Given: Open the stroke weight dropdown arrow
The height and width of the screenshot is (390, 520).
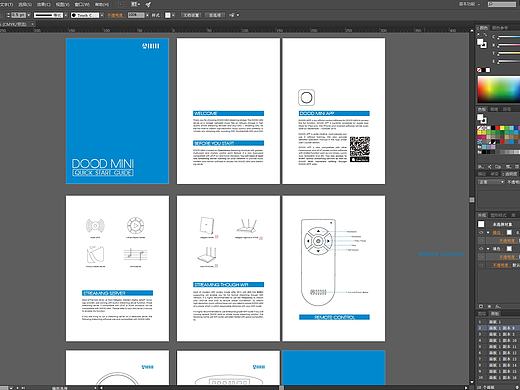Looking at the screenshot, I should pos(29,15).
